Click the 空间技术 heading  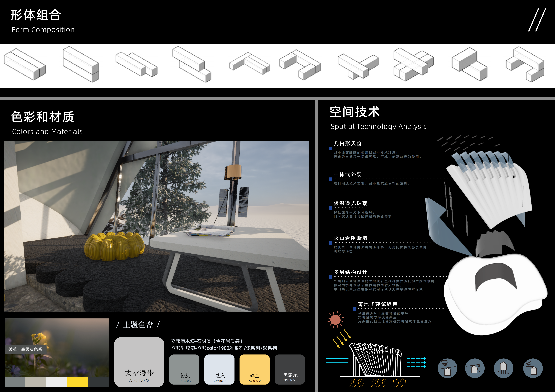[x=355, y=112]
